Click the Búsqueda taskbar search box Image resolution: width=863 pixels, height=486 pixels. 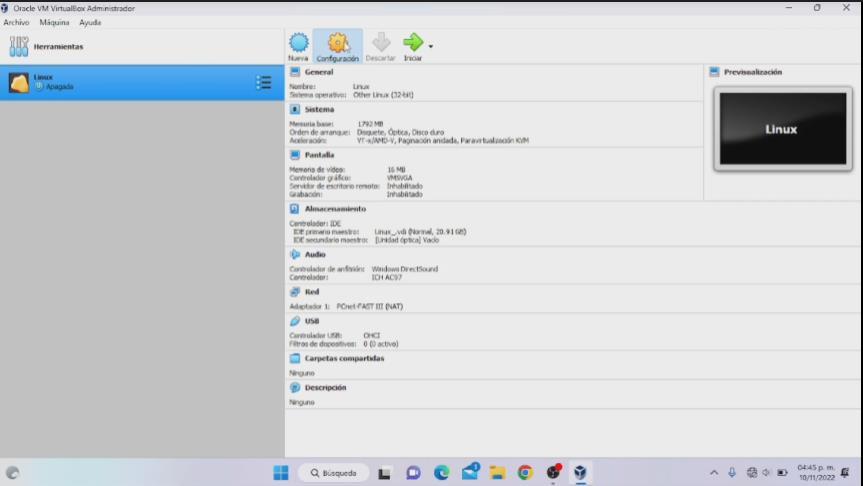[x=334, y=473]
